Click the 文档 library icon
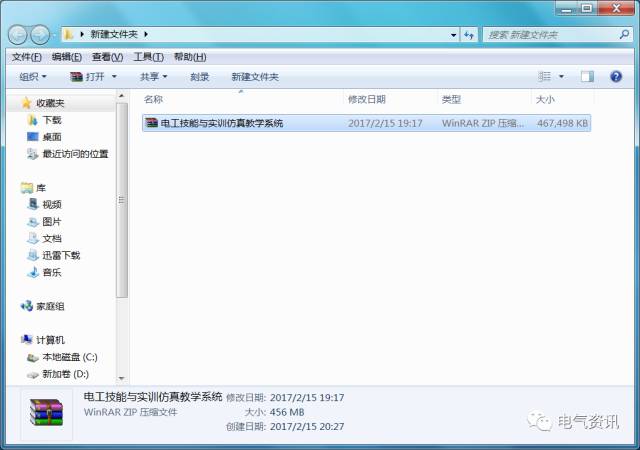This screenshot has width=640, height=450. (33, 238)
